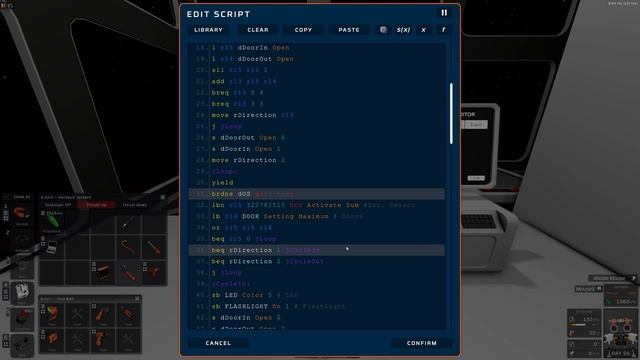Select the tablet device in inventory grid
This screenshot has width=640, height=360.
click(52, 247)
